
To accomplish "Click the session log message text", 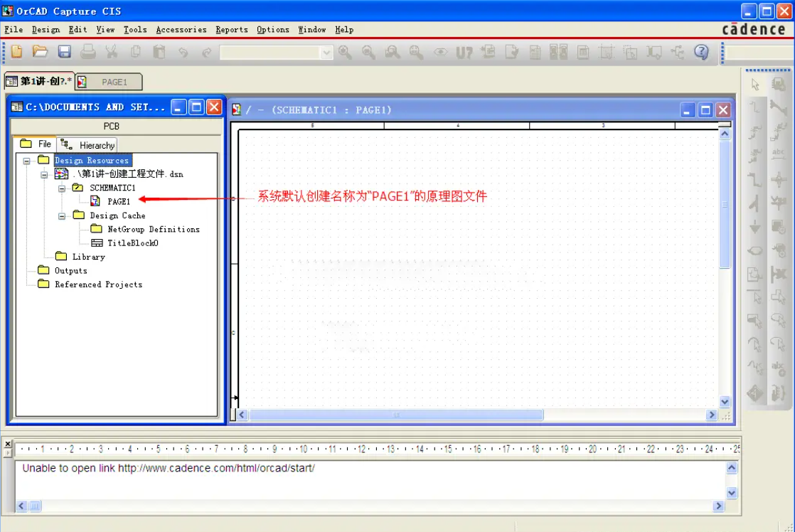I will (169, 468).
